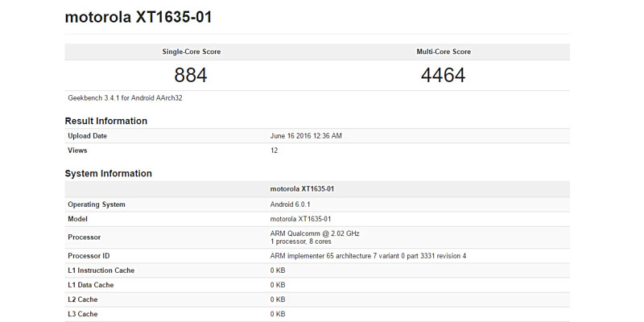The width and height of the screenshot is (644, 322).
Task: Click the single-core score value 884
Action: [191, 75]
